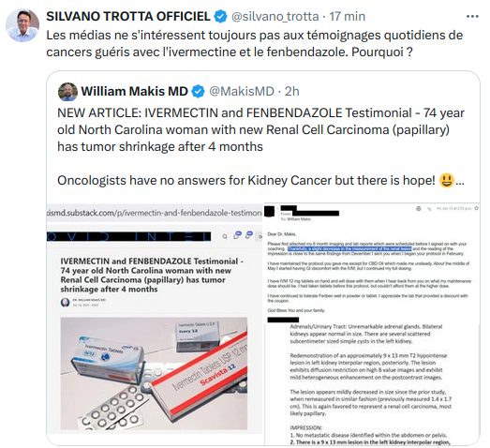Click the chat bubble icon beside search
The width and height of the screenshot is (490, 448).
coord(237,235)
